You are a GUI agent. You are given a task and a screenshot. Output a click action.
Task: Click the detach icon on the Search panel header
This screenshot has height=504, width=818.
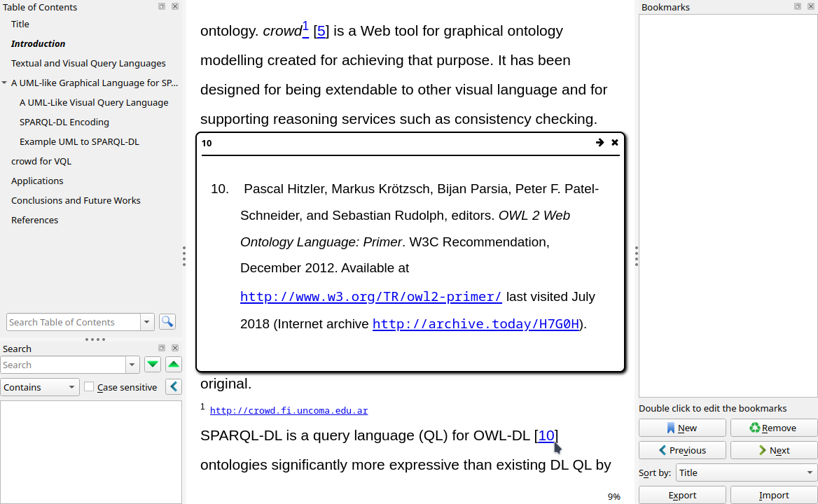point(161,347)
